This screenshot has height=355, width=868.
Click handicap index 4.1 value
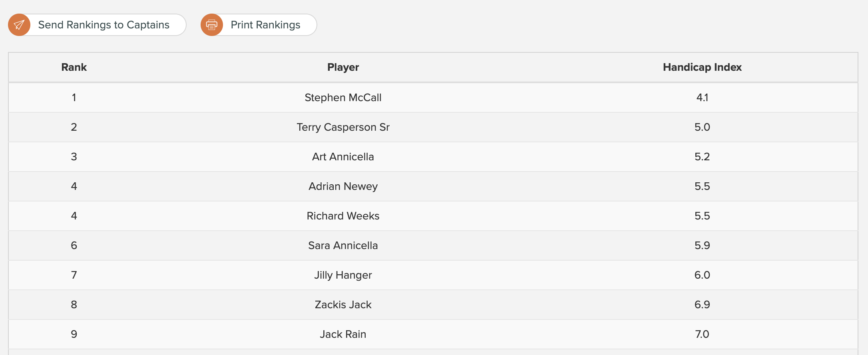click(702, 98)
